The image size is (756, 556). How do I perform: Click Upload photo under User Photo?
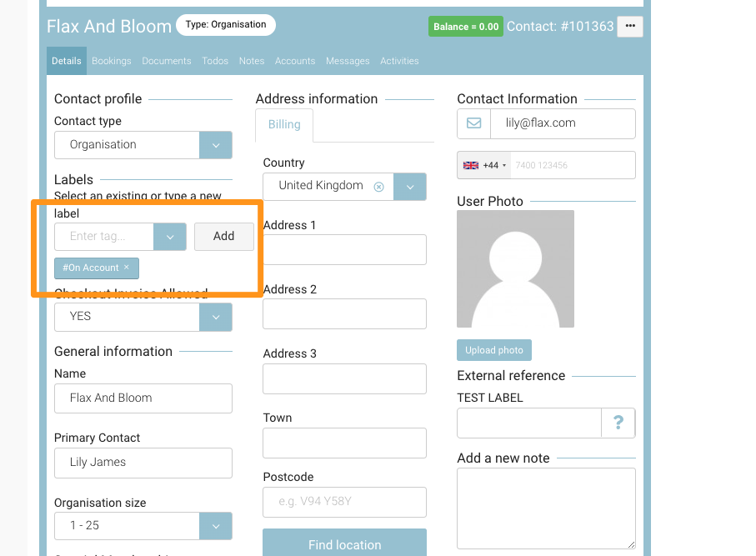(493, 349)
